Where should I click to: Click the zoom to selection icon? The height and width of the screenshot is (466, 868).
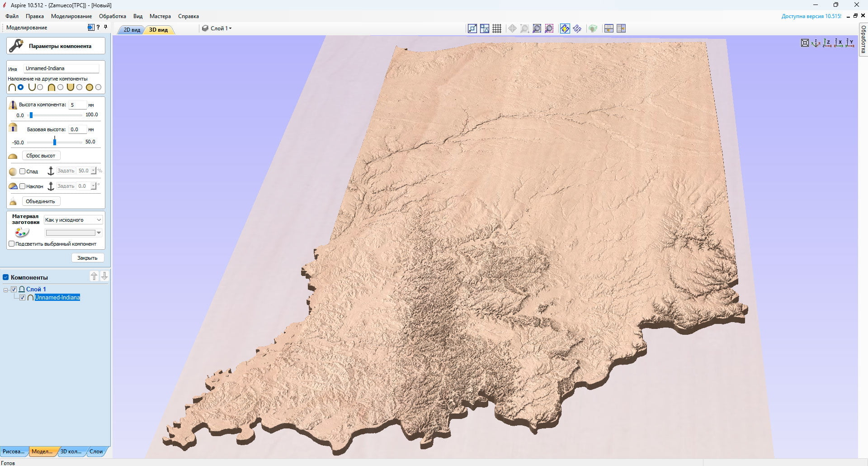click(x=549, y=29)
